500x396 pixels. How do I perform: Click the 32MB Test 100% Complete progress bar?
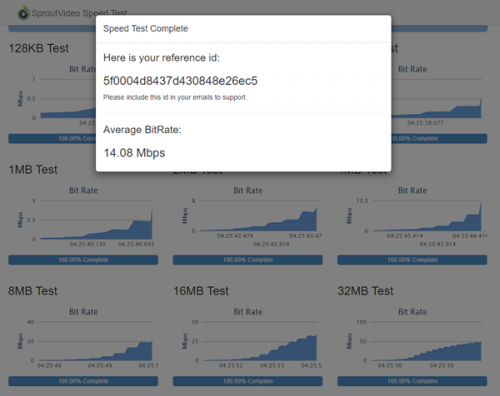[412, 381]
